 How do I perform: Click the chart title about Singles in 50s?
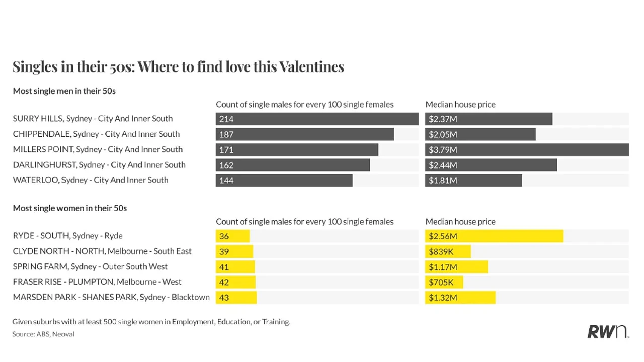click(x=179, y=67)
